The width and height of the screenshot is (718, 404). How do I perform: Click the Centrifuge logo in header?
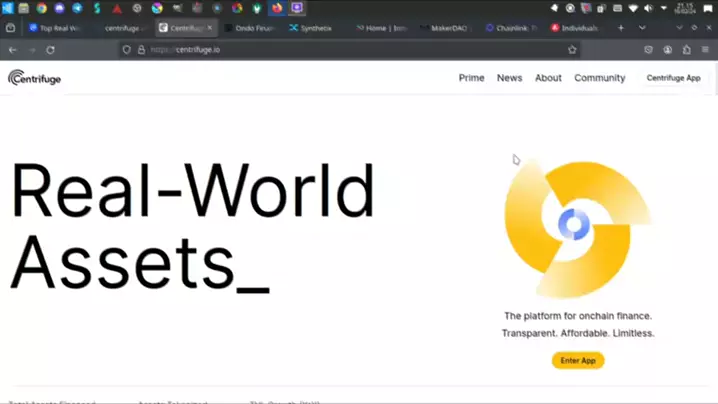pos(35,78)
